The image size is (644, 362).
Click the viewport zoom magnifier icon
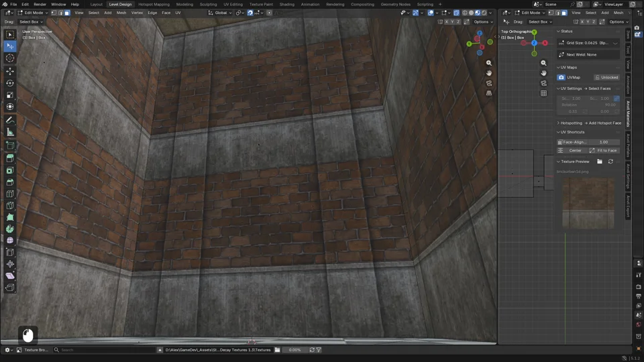tap(489, 63)
